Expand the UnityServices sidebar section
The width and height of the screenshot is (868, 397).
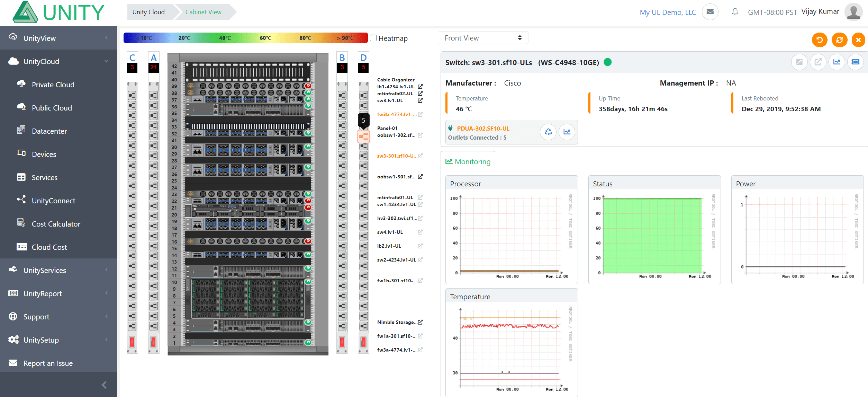tap(58, 270)
